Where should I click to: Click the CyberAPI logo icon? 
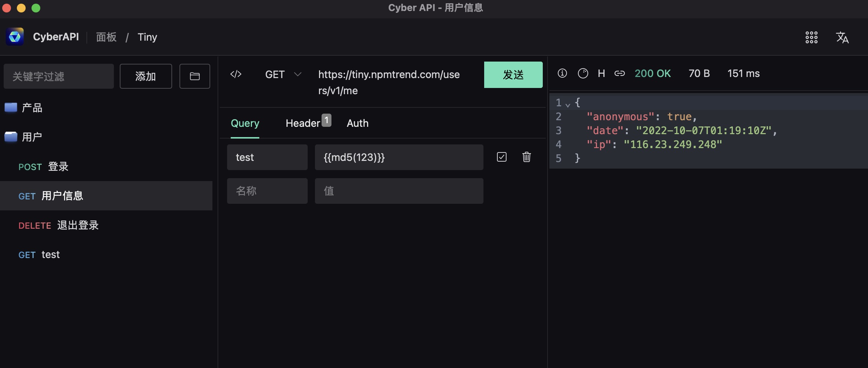click(15, 37)
